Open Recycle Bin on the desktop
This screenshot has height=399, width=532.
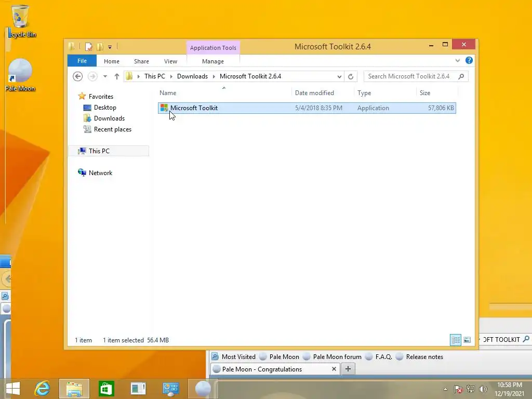click(x=20, y=21)
